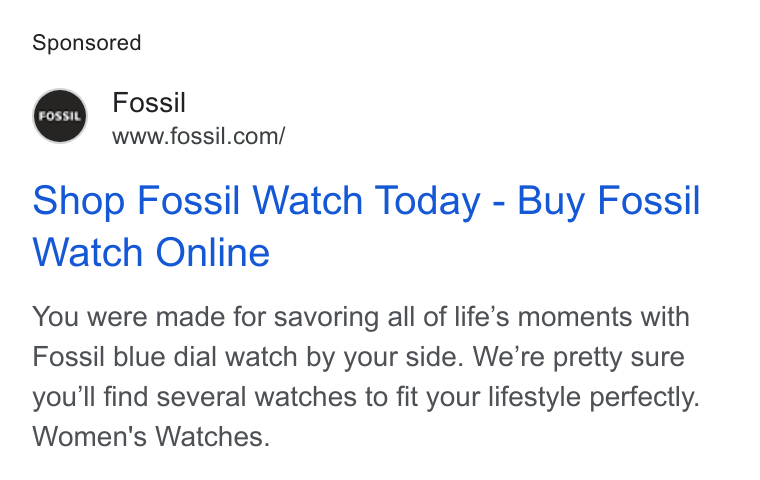Visit the www.fossil.com/ display URL
The width and height of the screenshot is (760, 480).
[x=199, y=136]
